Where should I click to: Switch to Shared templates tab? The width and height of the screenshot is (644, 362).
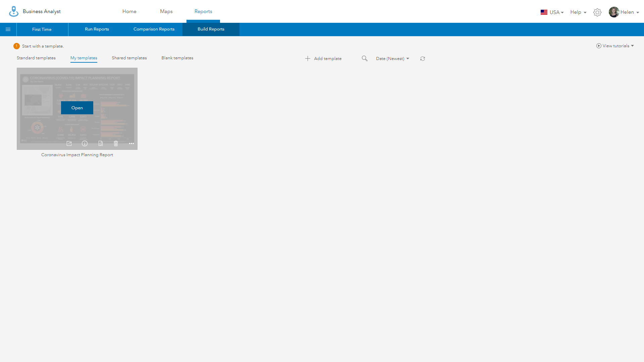click(129, 58)
